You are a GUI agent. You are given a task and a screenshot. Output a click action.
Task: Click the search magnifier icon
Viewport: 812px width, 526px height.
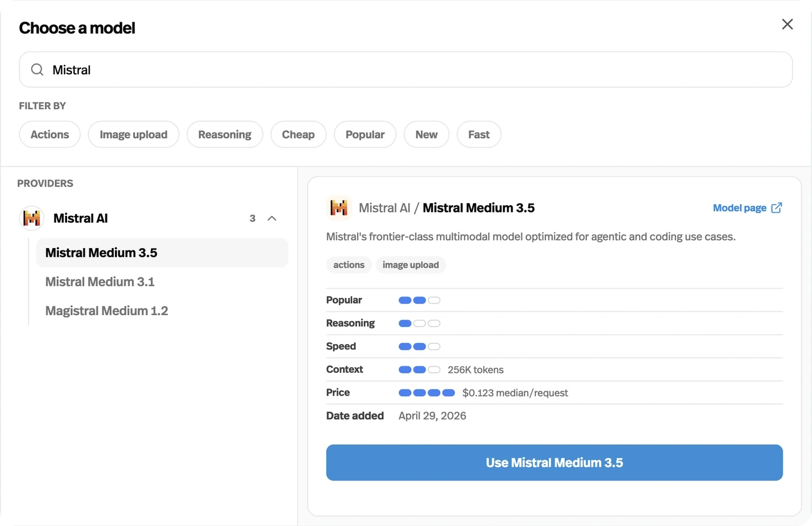tap(37, 69)
